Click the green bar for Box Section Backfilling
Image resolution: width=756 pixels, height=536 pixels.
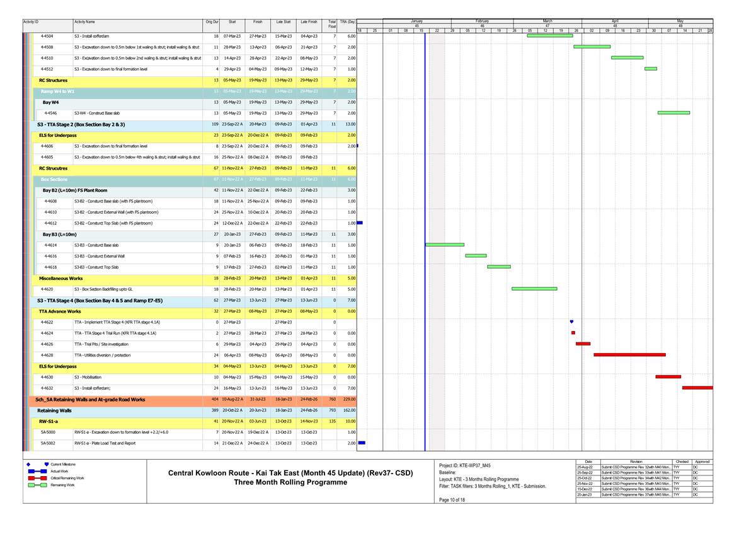[534, 289]
